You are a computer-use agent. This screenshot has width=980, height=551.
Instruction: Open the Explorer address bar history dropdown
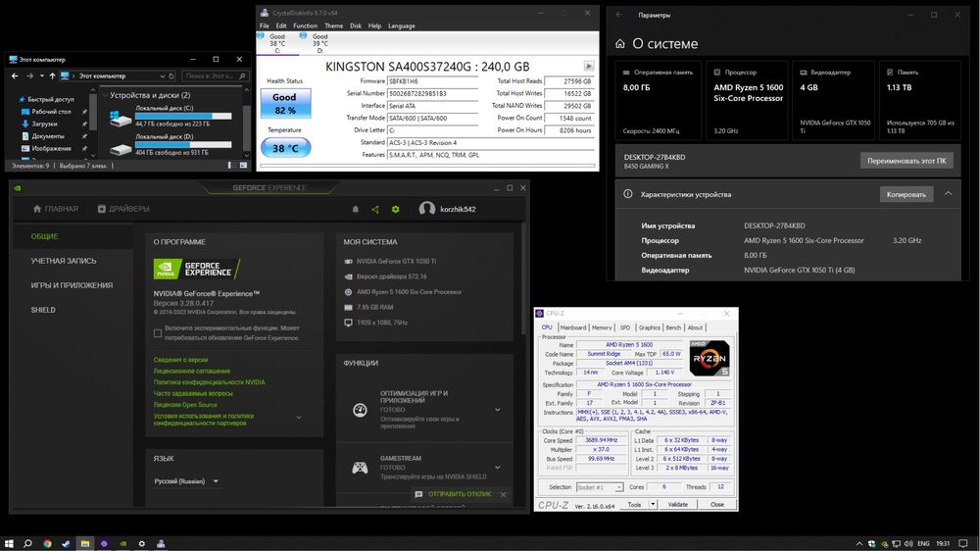(x=162, y=76)
